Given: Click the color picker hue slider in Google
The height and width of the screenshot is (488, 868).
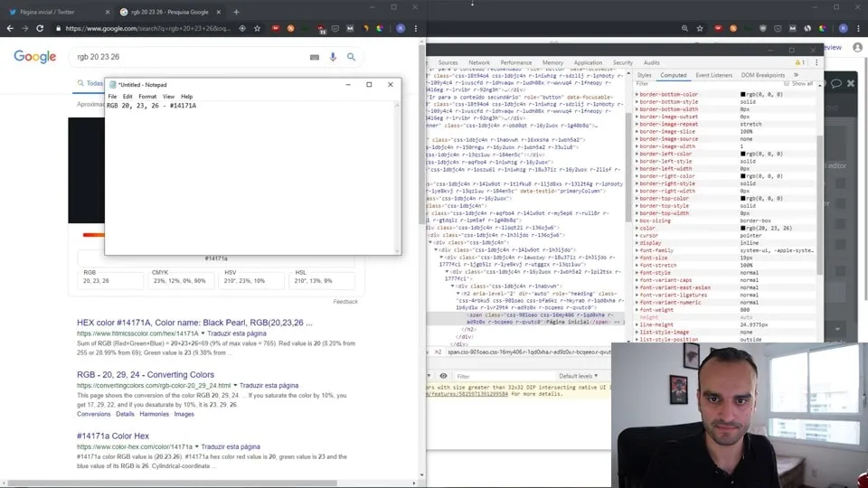Looking at the screenshot, I should click(x=93, y=235).
